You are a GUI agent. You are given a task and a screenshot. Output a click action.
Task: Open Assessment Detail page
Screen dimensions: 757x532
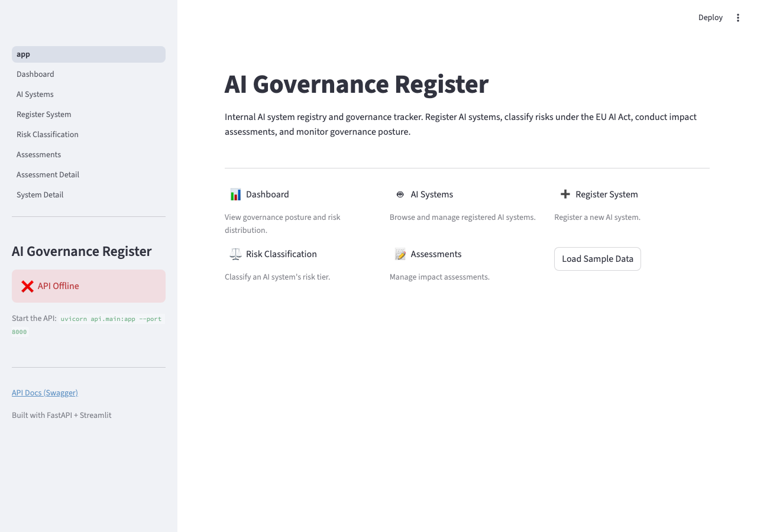point(48,174)
